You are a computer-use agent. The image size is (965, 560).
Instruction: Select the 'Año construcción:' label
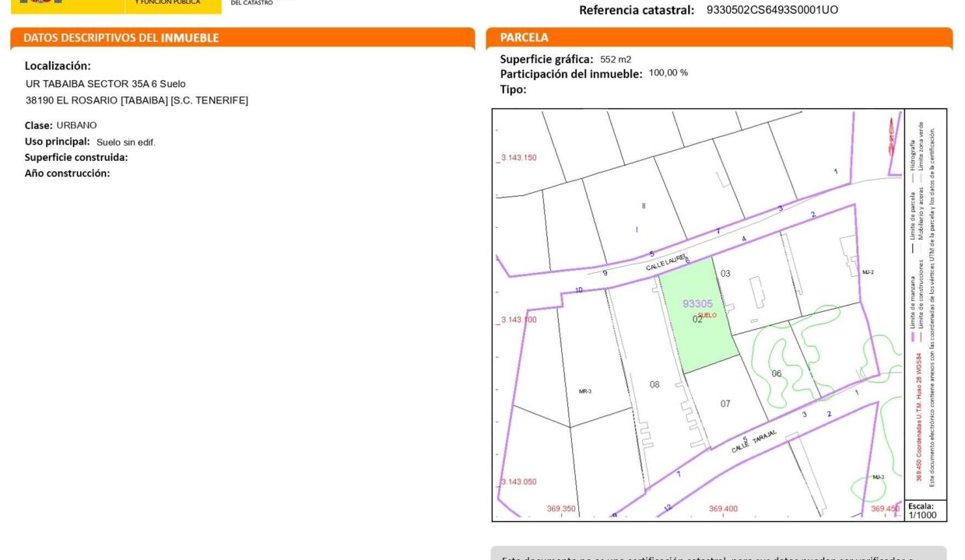tap(68, 173)
